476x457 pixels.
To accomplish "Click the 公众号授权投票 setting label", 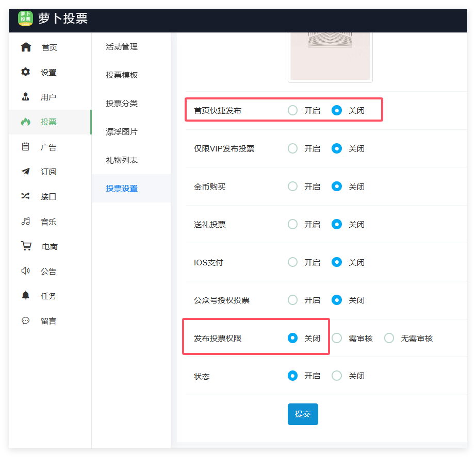I will click(222, 300).
